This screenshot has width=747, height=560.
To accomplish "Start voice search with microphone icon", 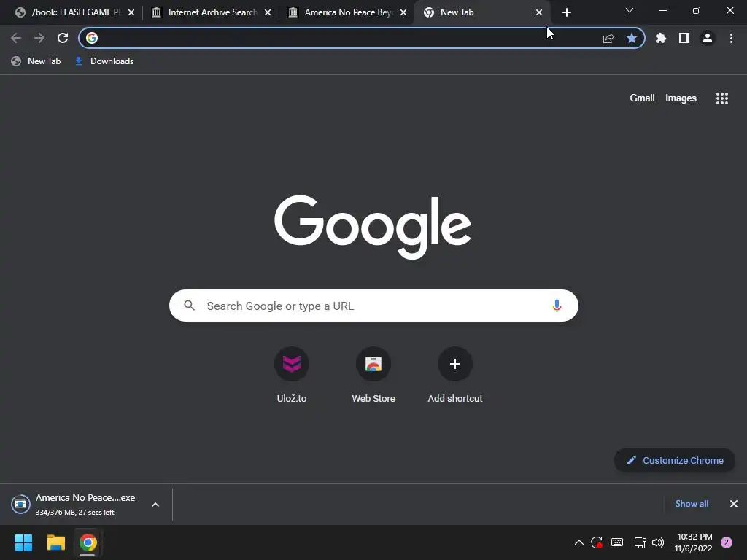I will (557, 306).
